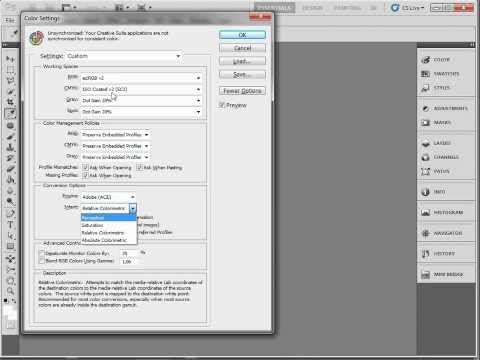Image resolution: width=480 pixels, height=360 pixels.
Task: Enable Desaturate Monitor Colors By
Action: pyautogui.click(x=42, y=253)
